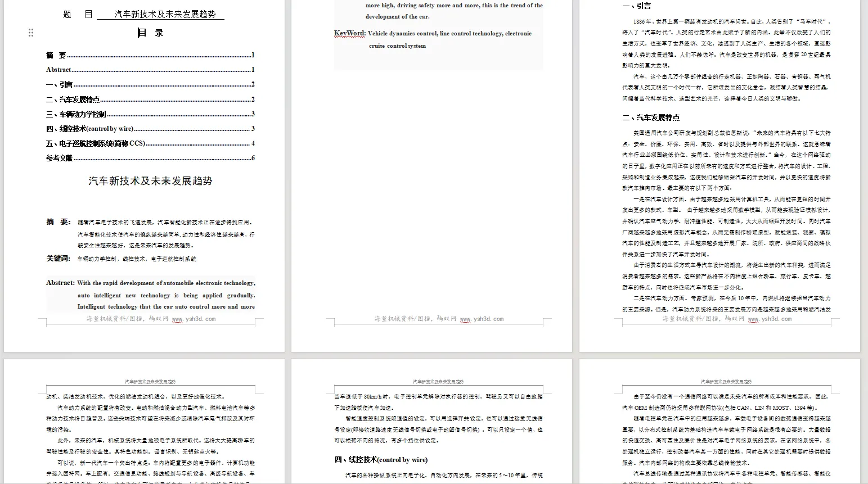The image size is (868, 484).
Task: Click contents row 四、线控技术(control by wire) on page one
Action: point(150,129)
